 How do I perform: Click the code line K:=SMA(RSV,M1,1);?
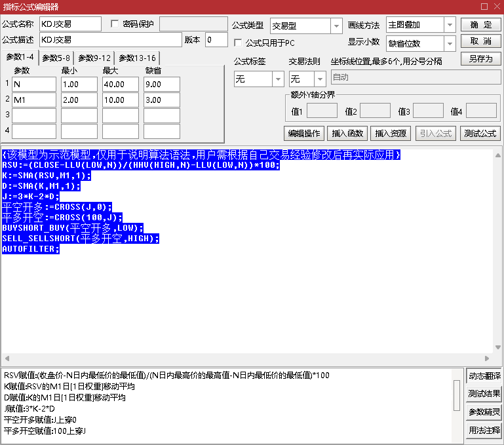pyautogui.click(x=47, y=176)
